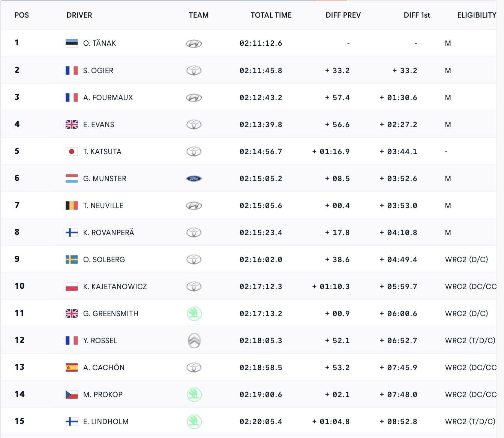504x438 pixels.
Task: Select the Škoda logo next to G. Greensmith
Action: pyautogui.click(x=194, y=313)
